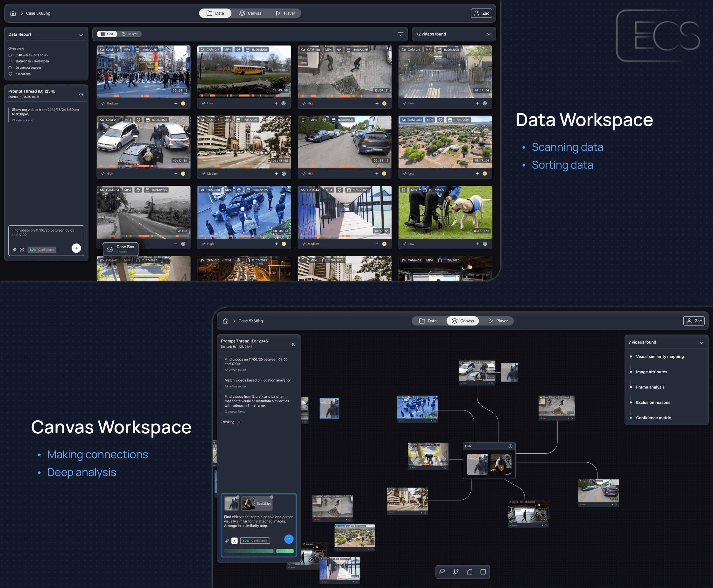Click the case box inbox icon in canvas toolbar

pyautogui.click(x=442, y=572)
